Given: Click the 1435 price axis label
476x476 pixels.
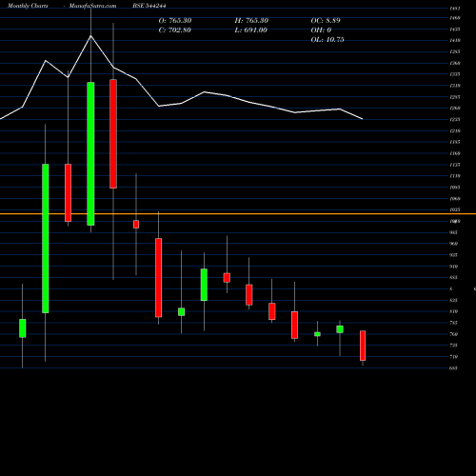Looking at the screenshot, I should click(455, 30).
